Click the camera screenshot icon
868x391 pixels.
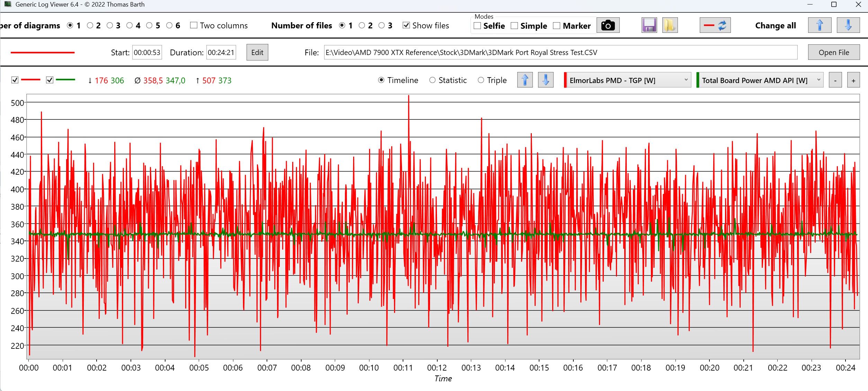[608, 26]
